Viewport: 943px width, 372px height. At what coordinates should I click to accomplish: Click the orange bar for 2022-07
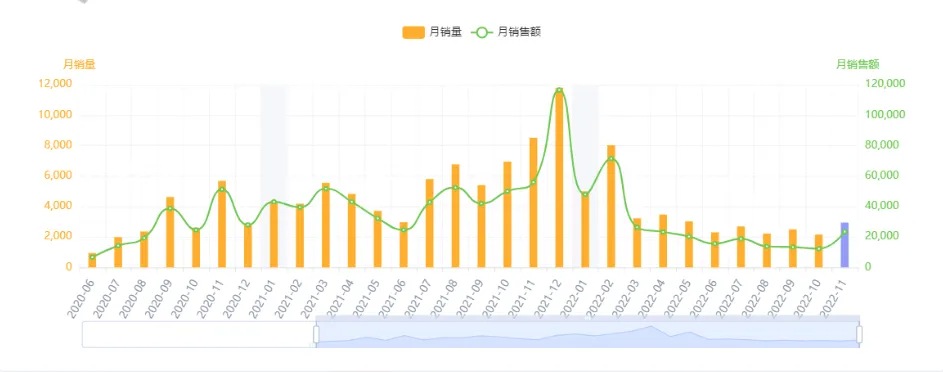[x=741, y=246]
